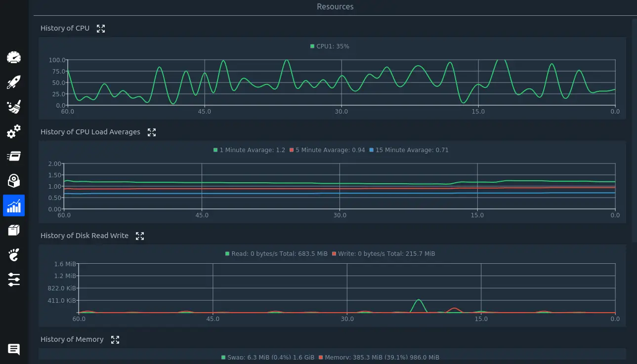Click the '1.2 MiB' disk axis label

point(65,276)
